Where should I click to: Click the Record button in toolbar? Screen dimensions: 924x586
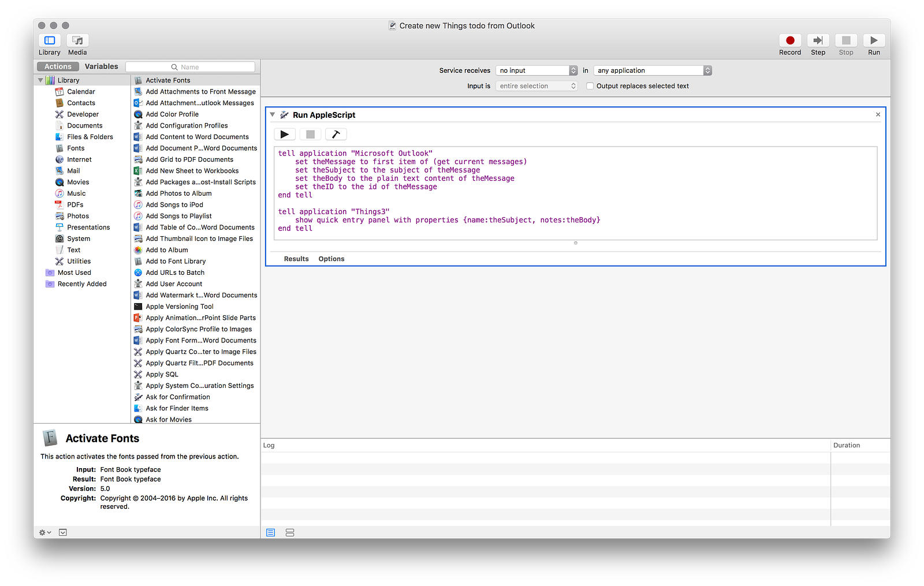[789, 40]
